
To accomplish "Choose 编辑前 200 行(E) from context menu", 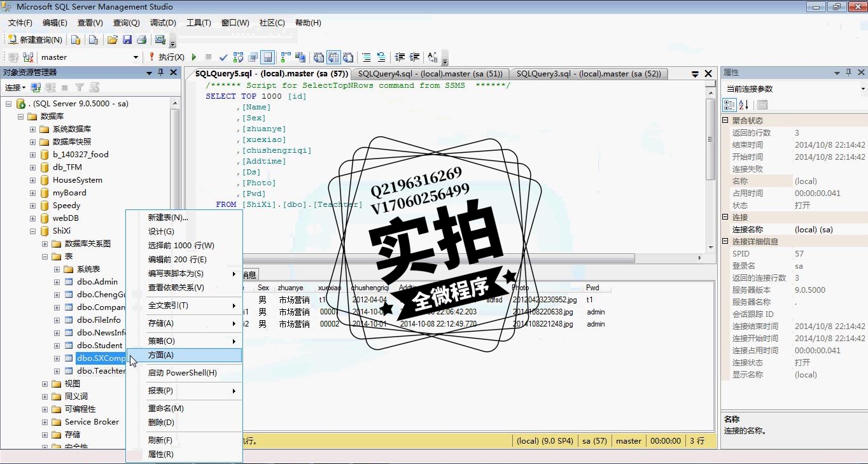I will pos(184,259).
